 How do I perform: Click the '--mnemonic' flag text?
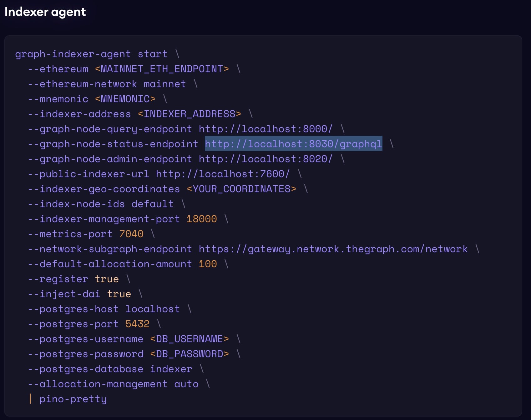[58, 99]
